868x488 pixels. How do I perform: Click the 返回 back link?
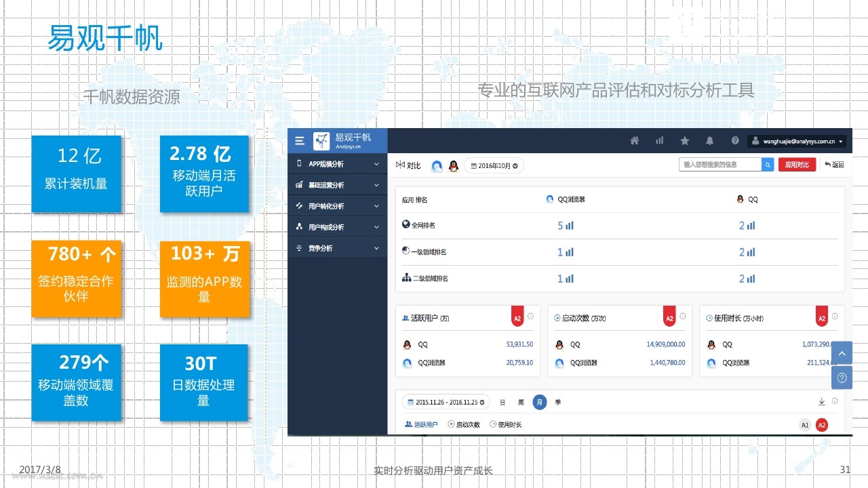point(835,165)
